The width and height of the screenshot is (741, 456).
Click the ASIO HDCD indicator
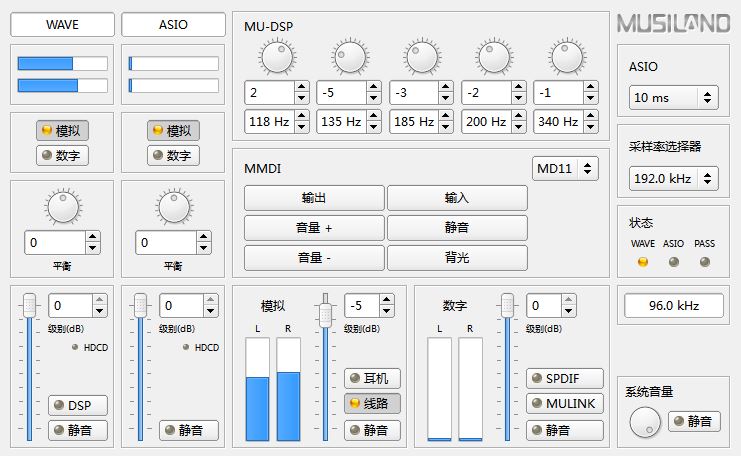186,347
